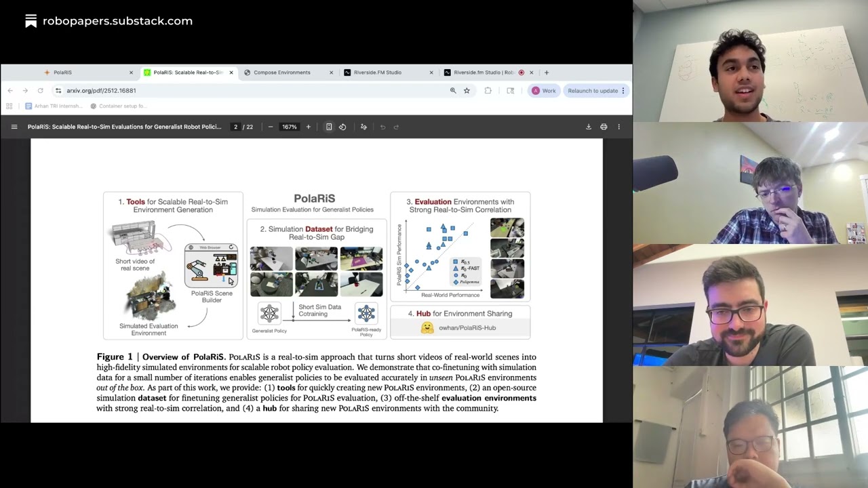Click 'Short video of real scene' label
Viewport: 868px width, 488px height.
tap(135, 264)
